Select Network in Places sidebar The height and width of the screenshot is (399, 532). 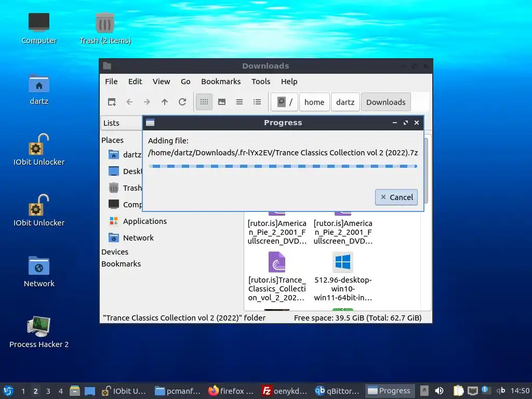[x=131, y=238]
